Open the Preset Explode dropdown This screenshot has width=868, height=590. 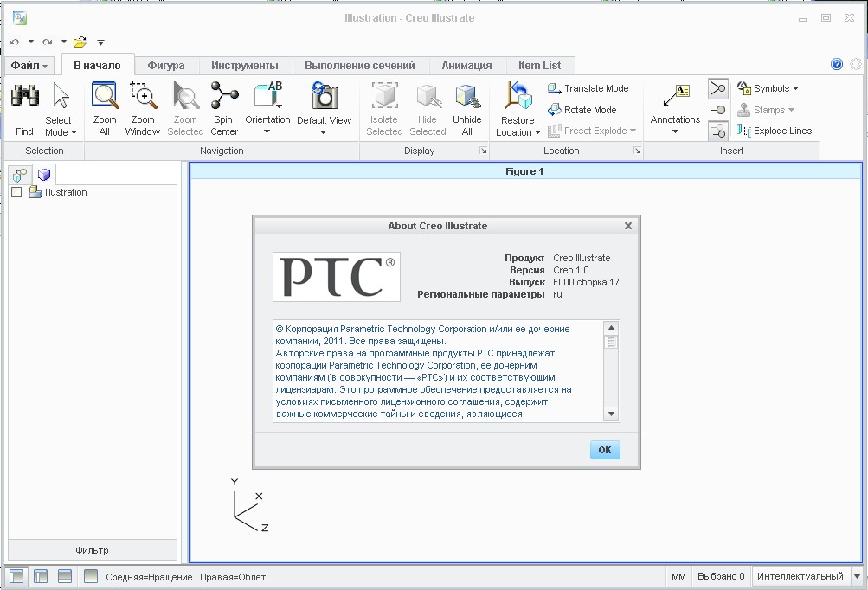coord(592,131)
